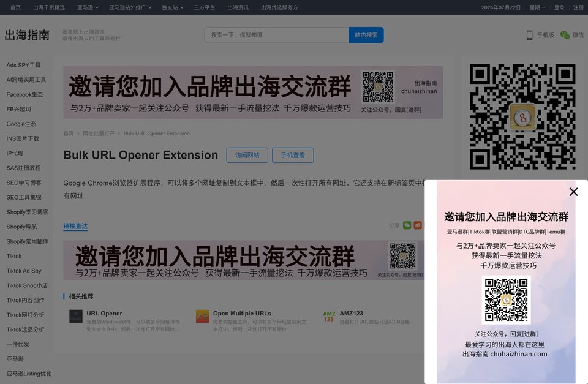Click the mobile phone icon for 手机版
This screenshot has width=588, height=384.
529,35
